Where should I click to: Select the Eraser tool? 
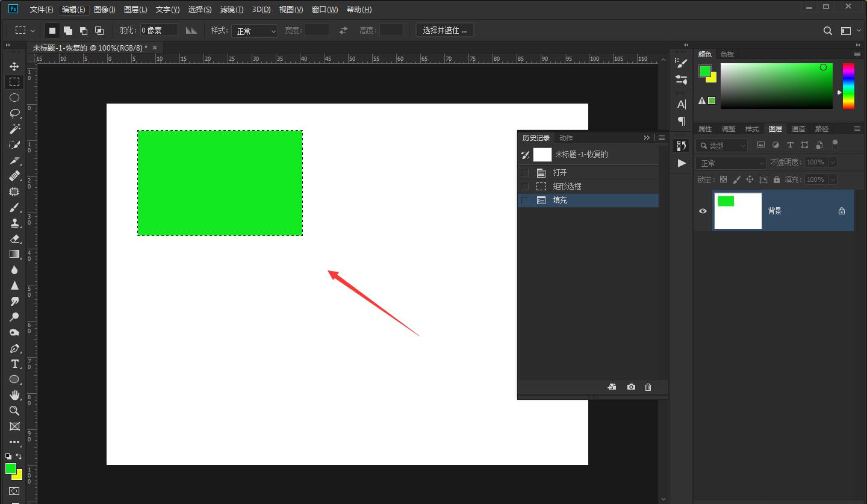point(14,238)
